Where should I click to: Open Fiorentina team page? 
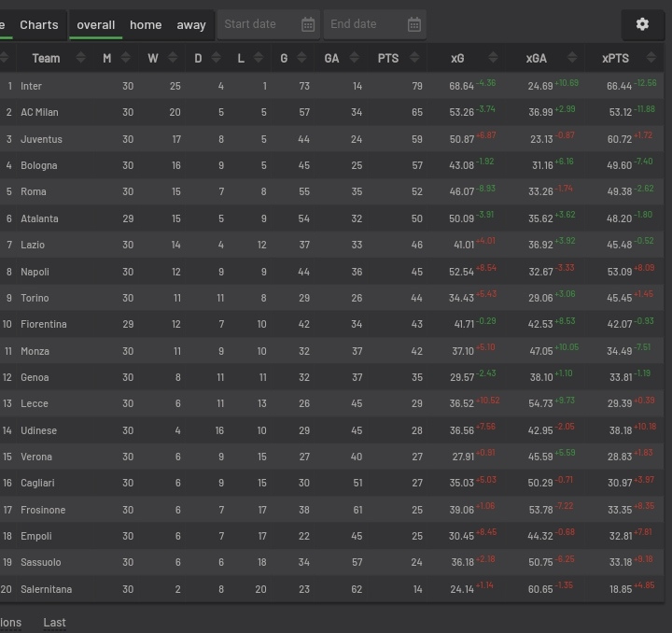click(44, 324)
